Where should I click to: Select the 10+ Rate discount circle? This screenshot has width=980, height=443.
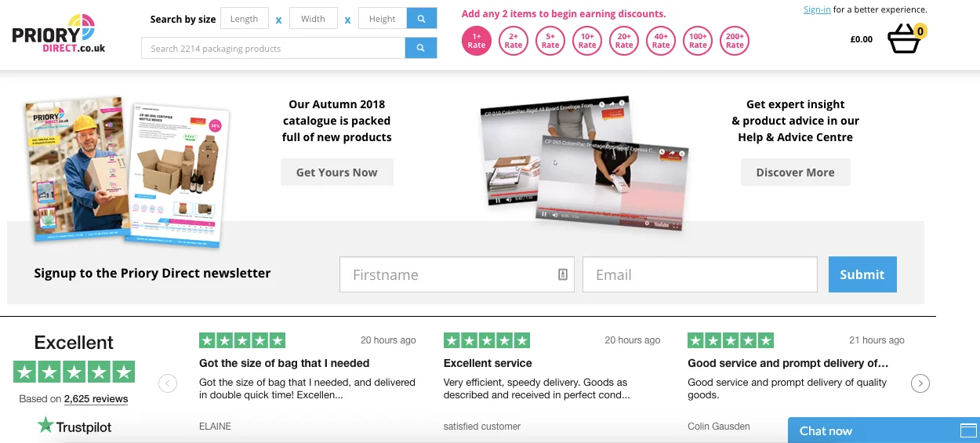point(587,41)
